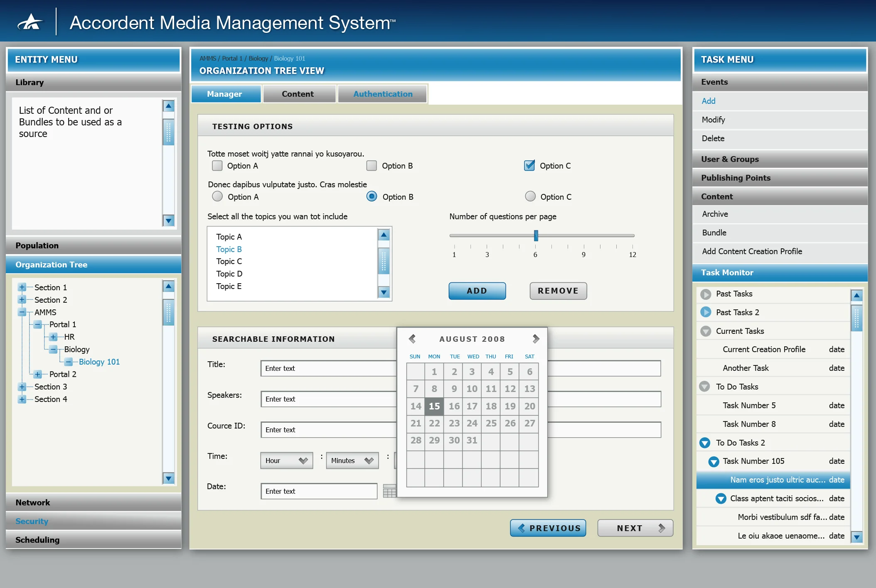Click the Accordent star logo

click(x=30, y=22)
